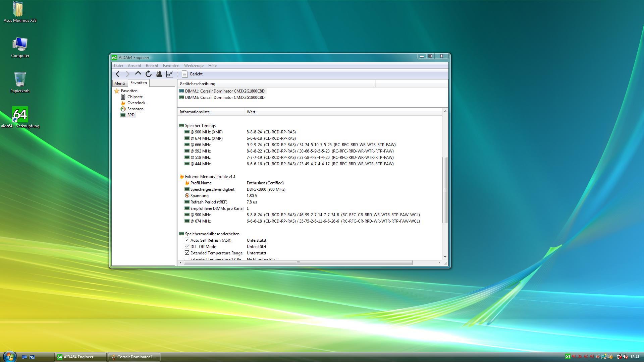Open the Datei menu
This screenshot has width=644, height=362.
[118, 66]
